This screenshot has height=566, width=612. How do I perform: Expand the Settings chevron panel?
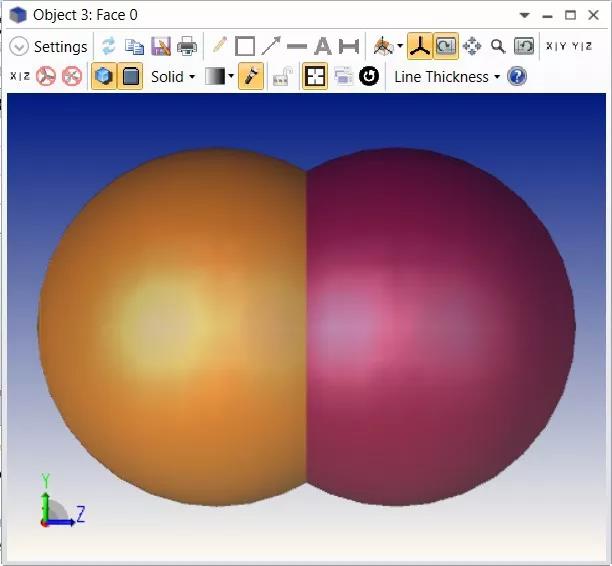[19, 47]
